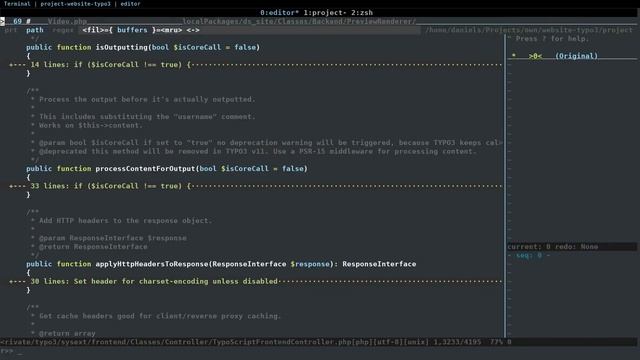
Task: Click the '(Original)' undo tree entry
Action: point(576,56)
